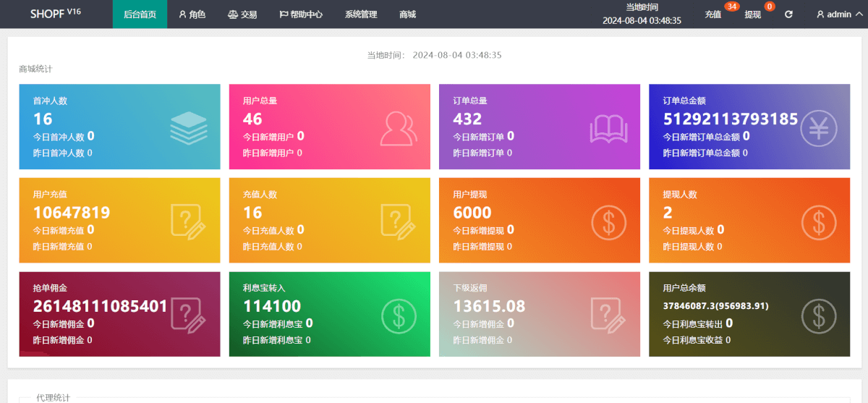Click 今日利息宝收益 label
The height and width of the screenshot is (403, 868).
click(x=692, y=340)
